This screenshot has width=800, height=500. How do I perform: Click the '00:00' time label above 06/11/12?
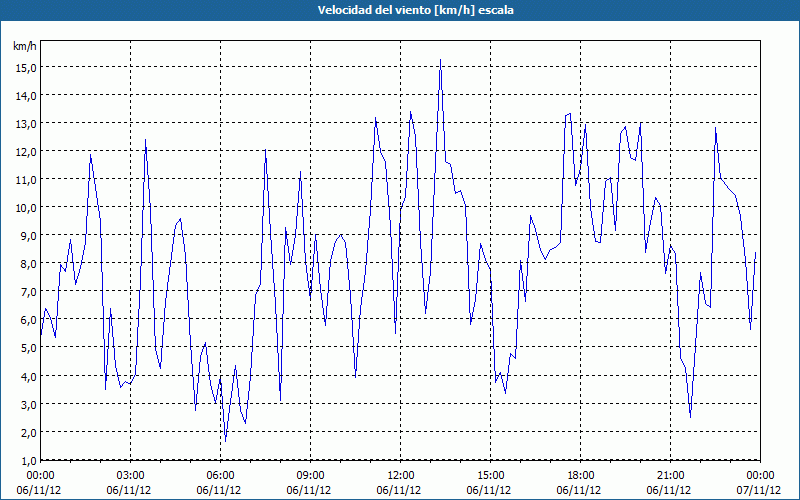pos(40,476)
